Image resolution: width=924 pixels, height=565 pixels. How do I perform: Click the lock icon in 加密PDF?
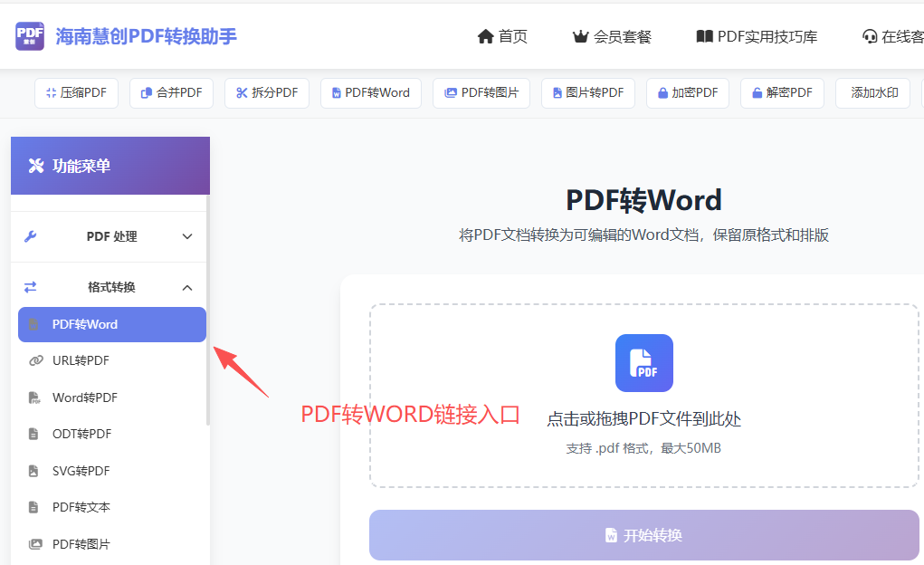coord(663,92)
